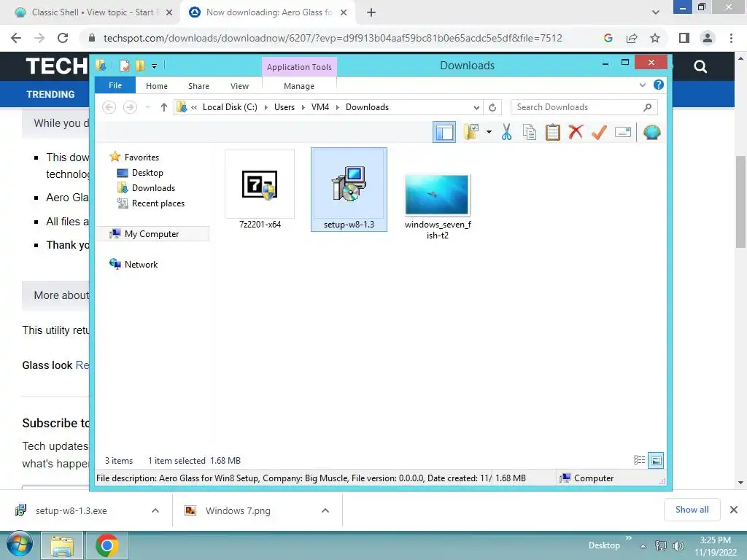Viewport: 747px width, 560px height.
Task: Go up one folder level arrow
Action: pos(164,107)
